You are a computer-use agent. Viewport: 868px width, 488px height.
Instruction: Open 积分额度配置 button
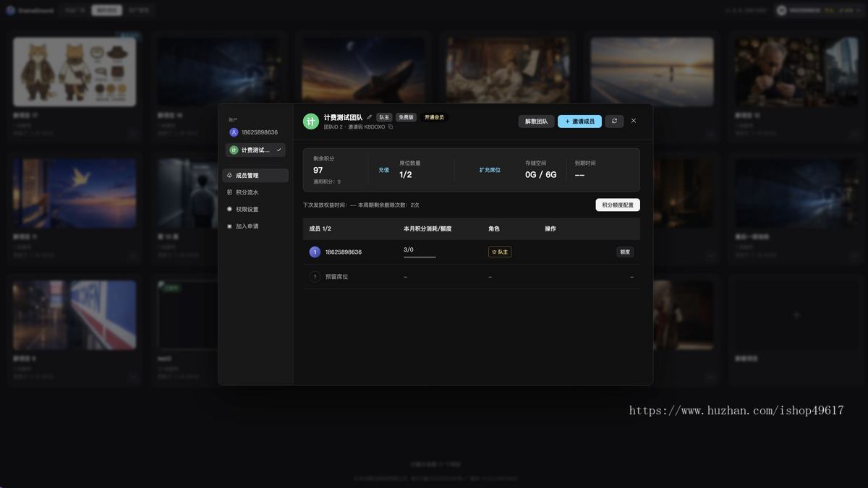[618, 205]
